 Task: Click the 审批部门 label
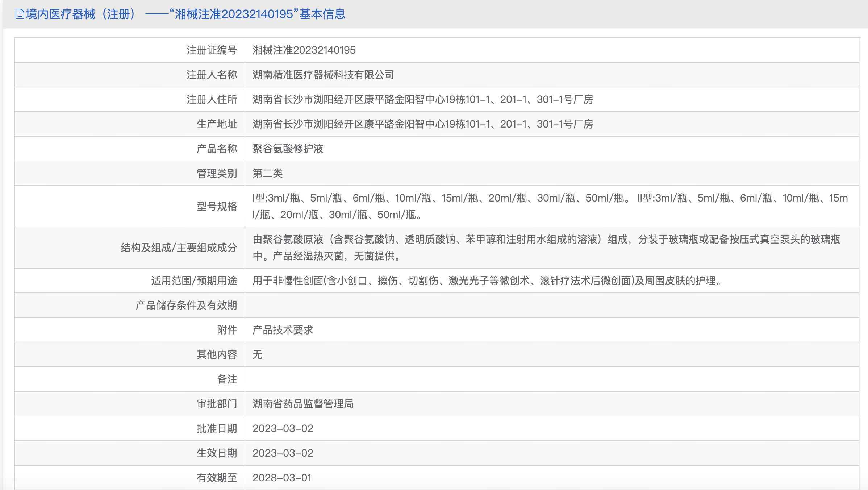[217, 404]
